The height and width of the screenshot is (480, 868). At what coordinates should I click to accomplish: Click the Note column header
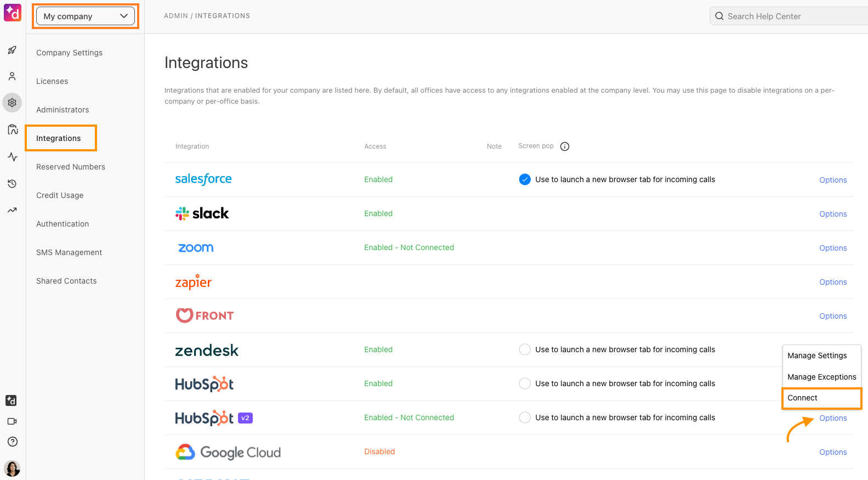(x=494, y=146)
